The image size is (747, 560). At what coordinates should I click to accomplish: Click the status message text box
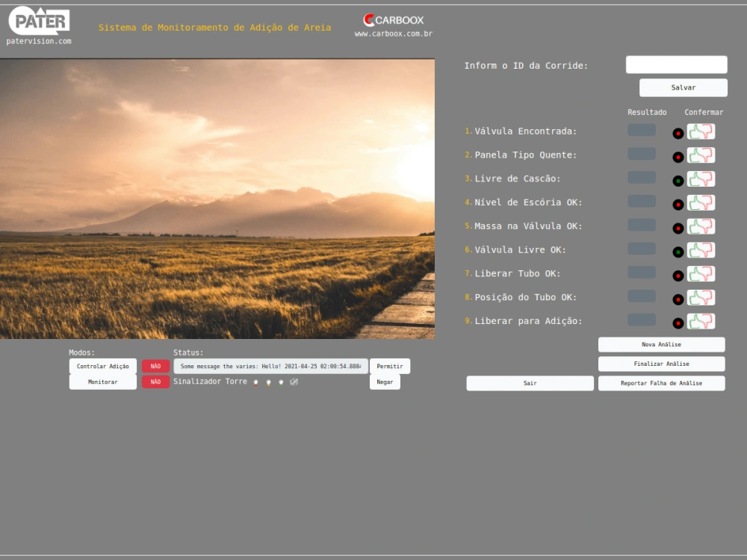click(270, 366)
